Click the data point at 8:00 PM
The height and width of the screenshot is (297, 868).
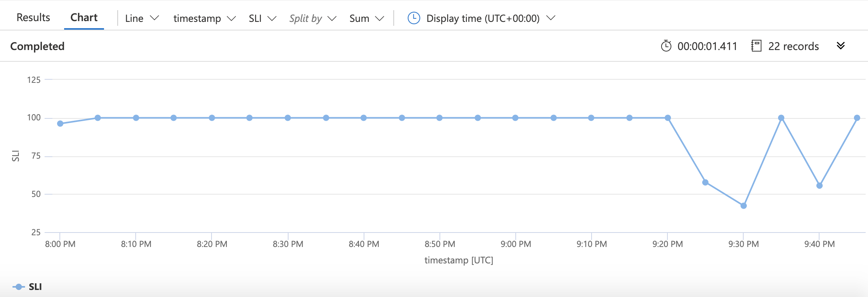[60, 123]
